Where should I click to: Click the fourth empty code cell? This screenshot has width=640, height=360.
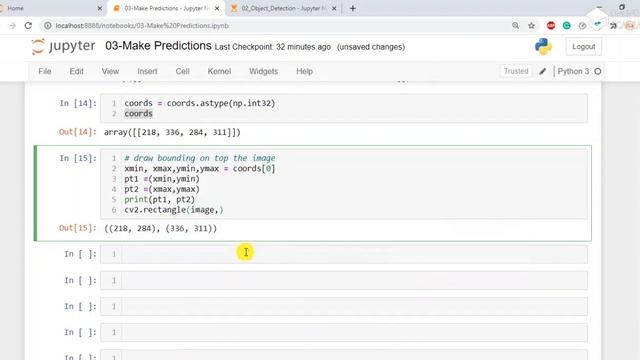click(x=344, y=332)
